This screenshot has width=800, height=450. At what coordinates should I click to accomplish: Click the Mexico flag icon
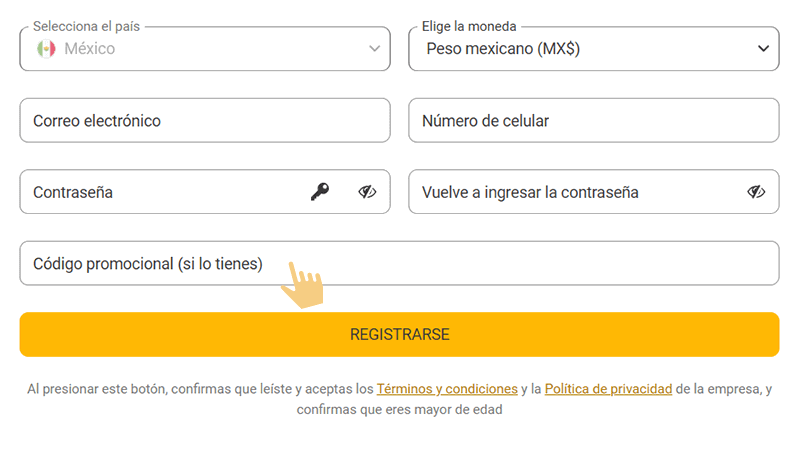46,48
